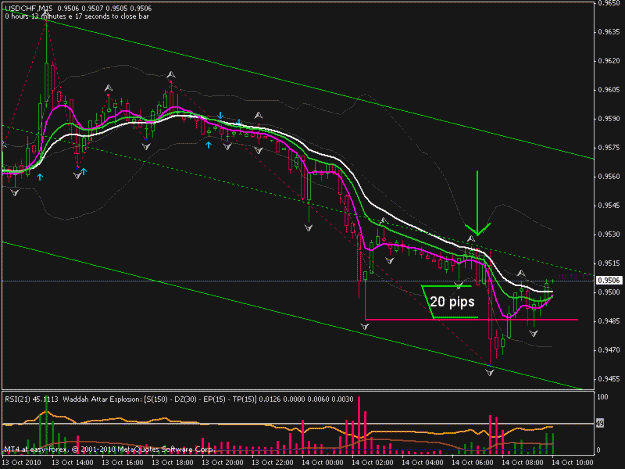This screenshot has width=625, height=469.
Task: Click the 0.9650 price axis label
Action: coord(609,3)
